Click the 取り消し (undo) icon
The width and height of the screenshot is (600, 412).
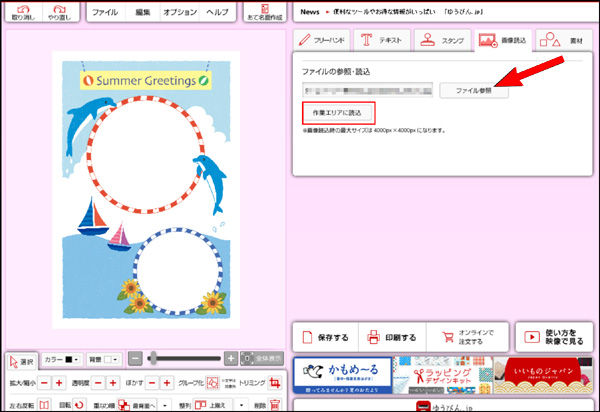click(23, 12)
